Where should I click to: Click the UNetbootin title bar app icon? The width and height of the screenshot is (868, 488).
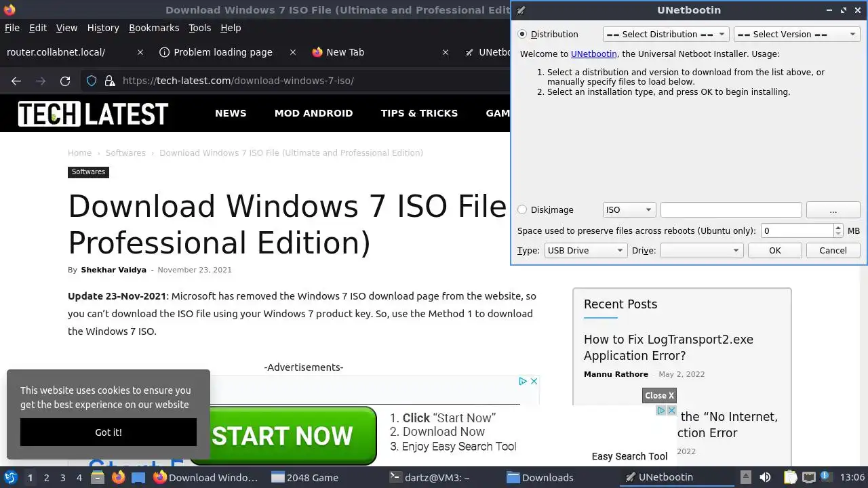[521, 10]
